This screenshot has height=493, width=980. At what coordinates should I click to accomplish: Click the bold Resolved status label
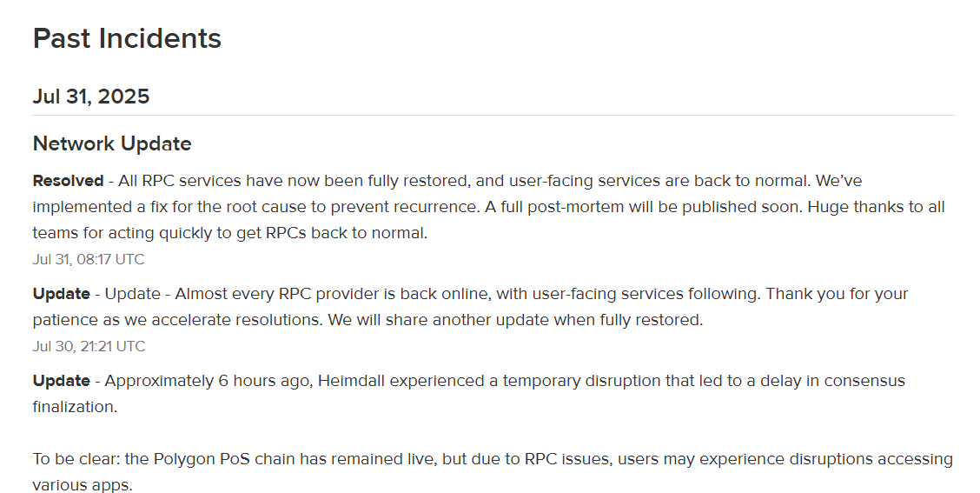[68, 181]
